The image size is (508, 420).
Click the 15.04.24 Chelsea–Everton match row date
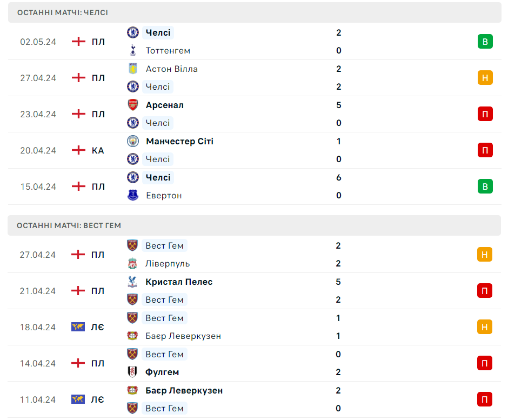tap(38, 186)
